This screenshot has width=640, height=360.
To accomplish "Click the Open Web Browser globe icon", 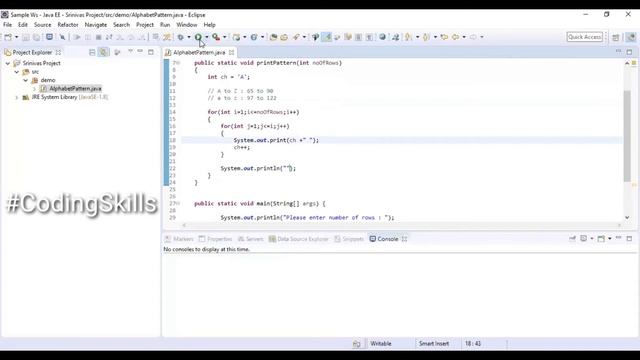I will pyautogui.click(x=382, y=37).
